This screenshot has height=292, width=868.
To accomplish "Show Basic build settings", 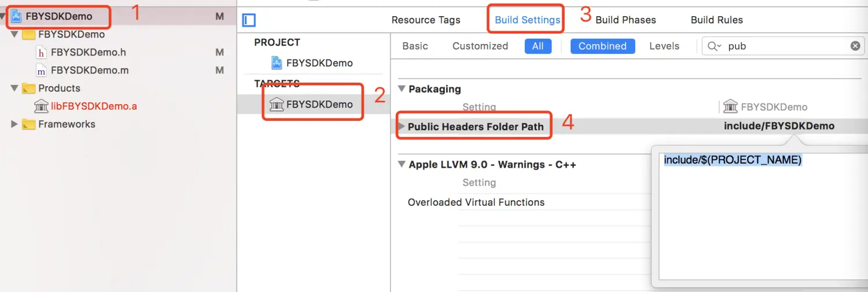I will pyautogui.click(x=415, y=46).
